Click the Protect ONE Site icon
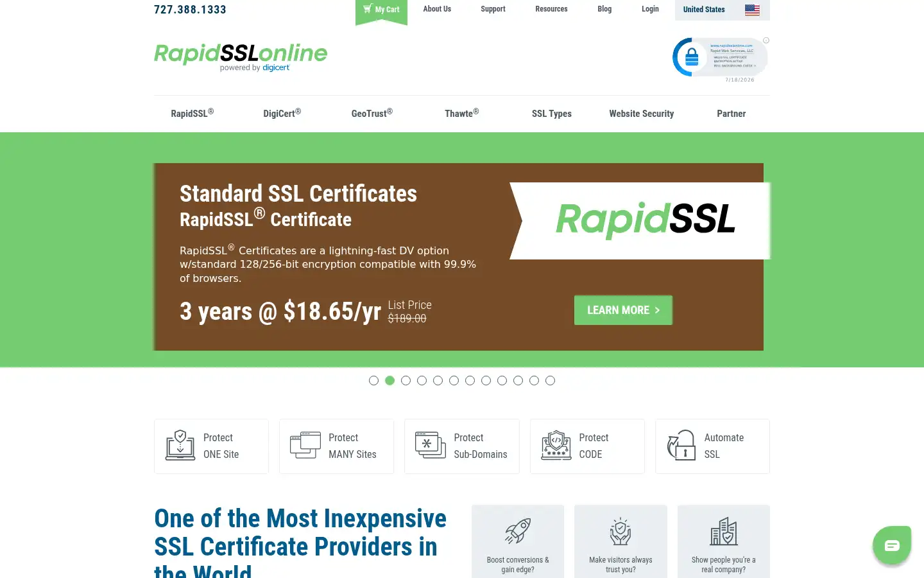924x578 pixels. pyautogui.click(x=180, y=445)
